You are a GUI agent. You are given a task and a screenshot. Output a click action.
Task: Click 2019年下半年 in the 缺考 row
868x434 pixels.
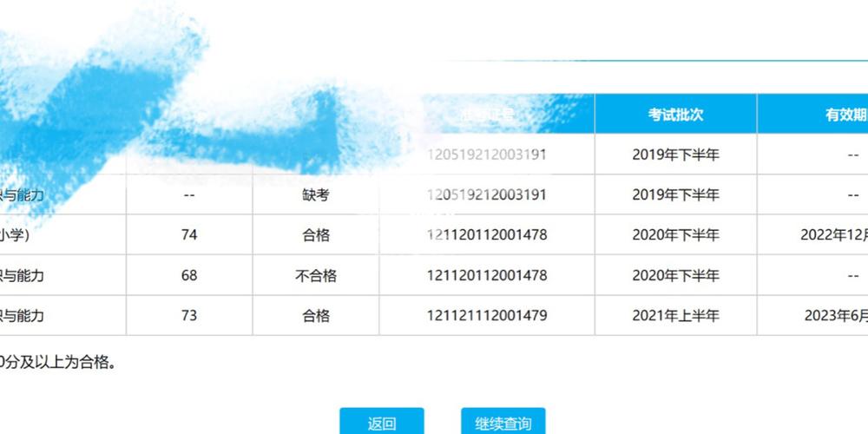[x=675, y=194]
